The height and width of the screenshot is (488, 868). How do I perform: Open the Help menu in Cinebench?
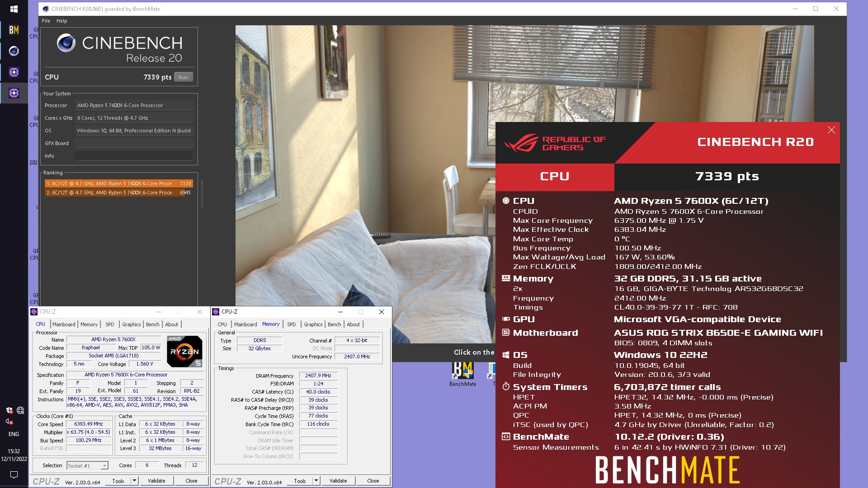coord(62,21)
